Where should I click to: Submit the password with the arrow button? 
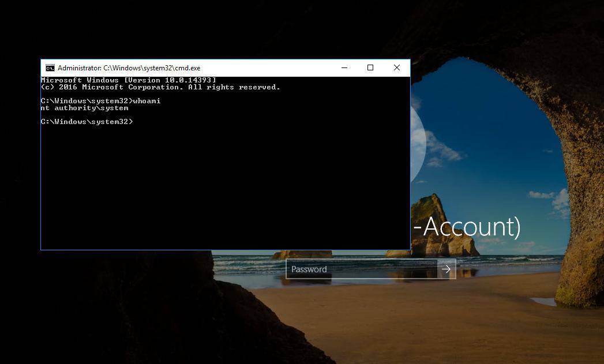pos(446,269)
